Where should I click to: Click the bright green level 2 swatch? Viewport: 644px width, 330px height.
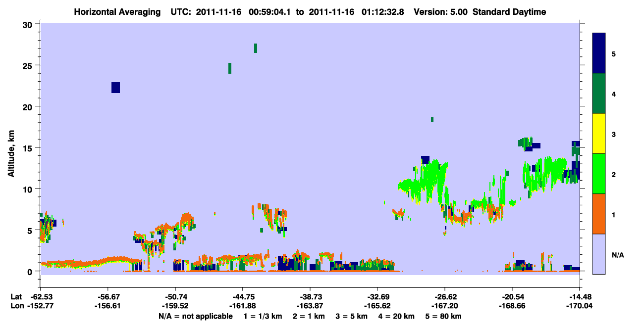[599, 174]
